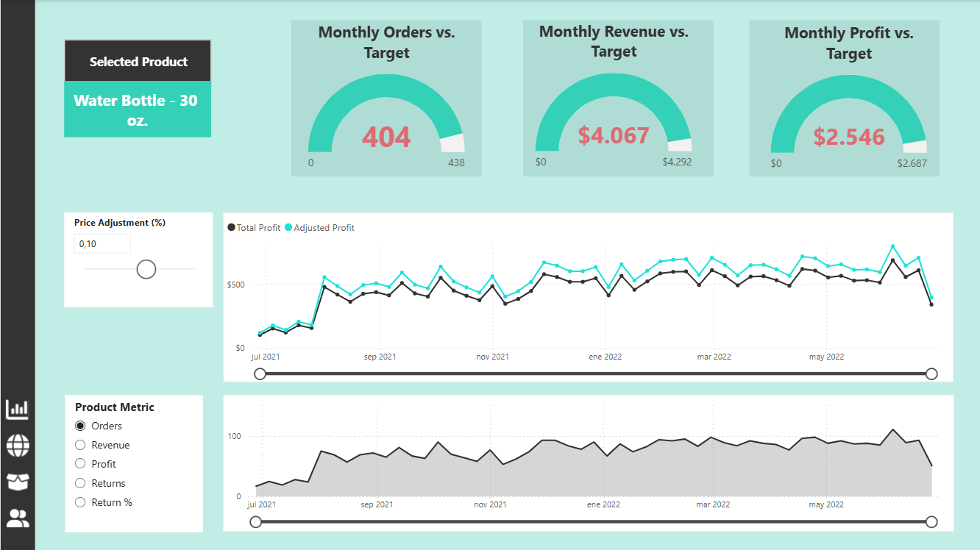Click the Monthly Profit vs. Target title
Screen dimensions: 980x550
(848, 43)
